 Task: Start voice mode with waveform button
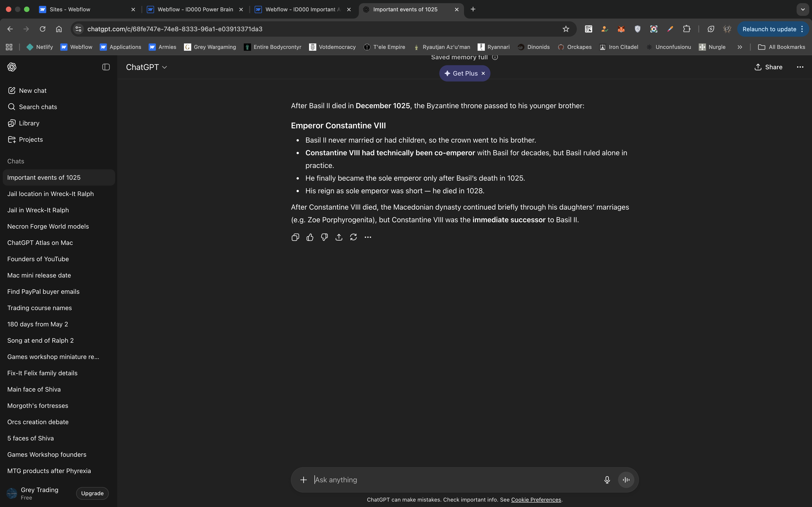click(x=626, y=480)
